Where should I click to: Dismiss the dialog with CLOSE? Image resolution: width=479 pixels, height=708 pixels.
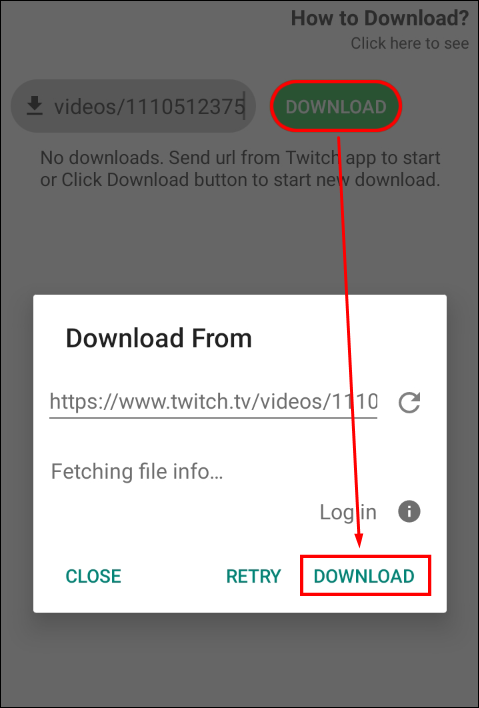93,576
